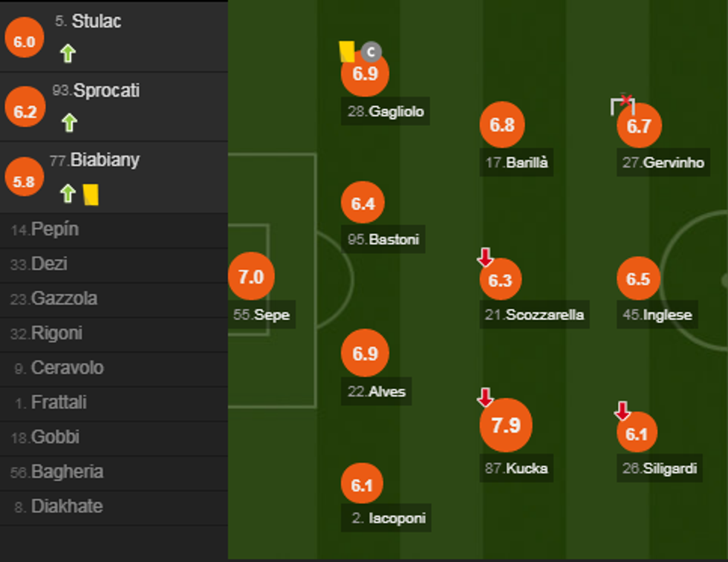Select Kucka's 7.9 rating circle
Image resolution: width=728 pixels, height=562 pixels.
tap(506, 425)
